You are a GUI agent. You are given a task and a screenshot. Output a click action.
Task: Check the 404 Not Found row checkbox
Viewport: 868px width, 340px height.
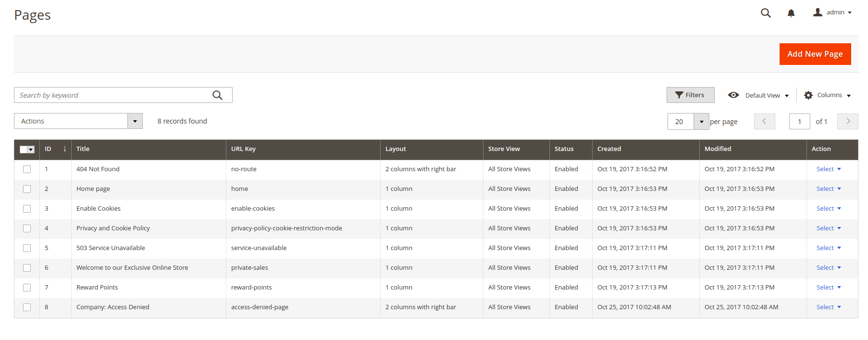(x=27, y=169)
